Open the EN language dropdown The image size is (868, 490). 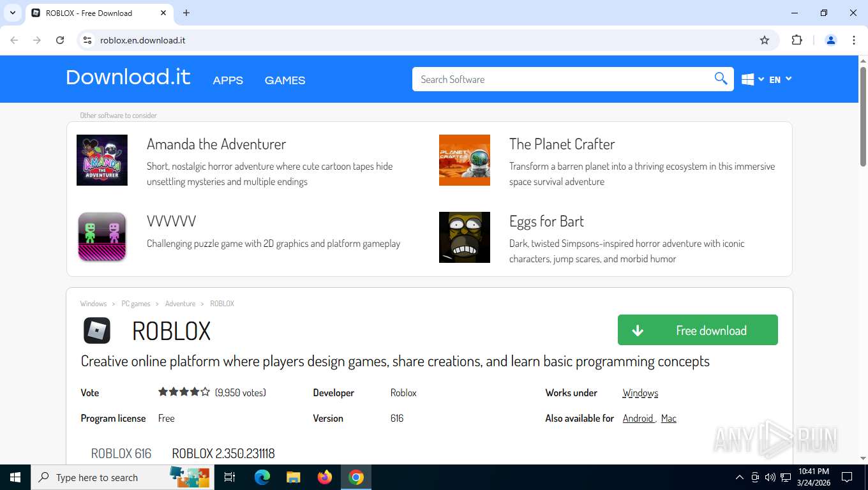(781, 80)
